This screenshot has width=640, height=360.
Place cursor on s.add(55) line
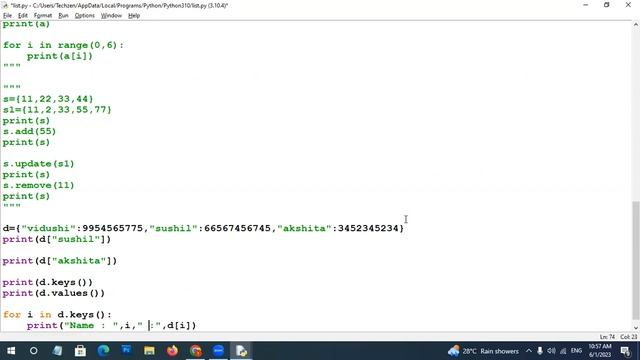coord(29,131)
